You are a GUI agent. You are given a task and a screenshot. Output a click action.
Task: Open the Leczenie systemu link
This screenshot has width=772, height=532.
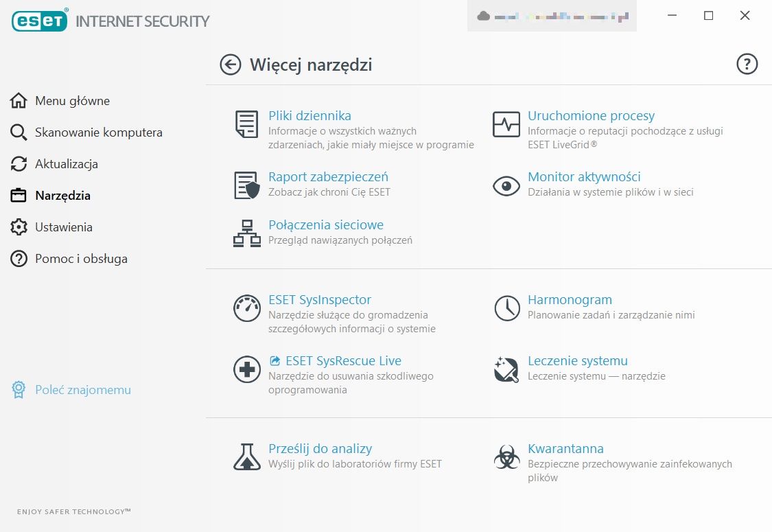click(x=578, y=361)
